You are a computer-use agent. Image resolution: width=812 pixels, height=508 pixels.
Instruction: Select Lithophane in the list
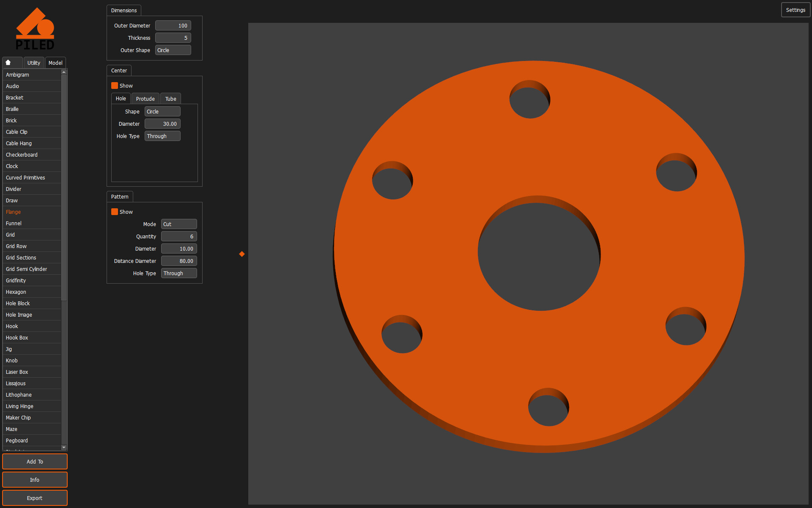[x=32, y=395]
